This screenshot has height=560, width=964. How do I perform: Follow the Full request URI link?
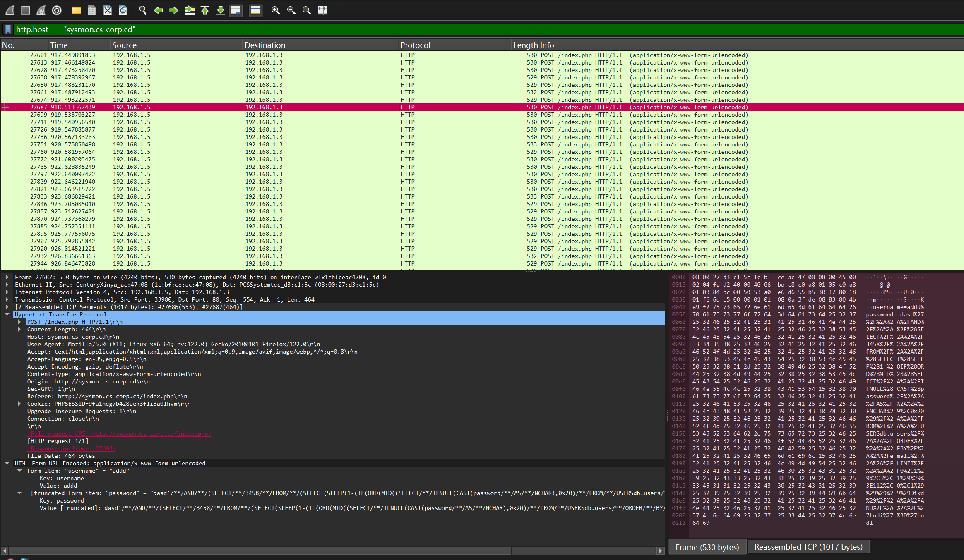tap(119, 433)
